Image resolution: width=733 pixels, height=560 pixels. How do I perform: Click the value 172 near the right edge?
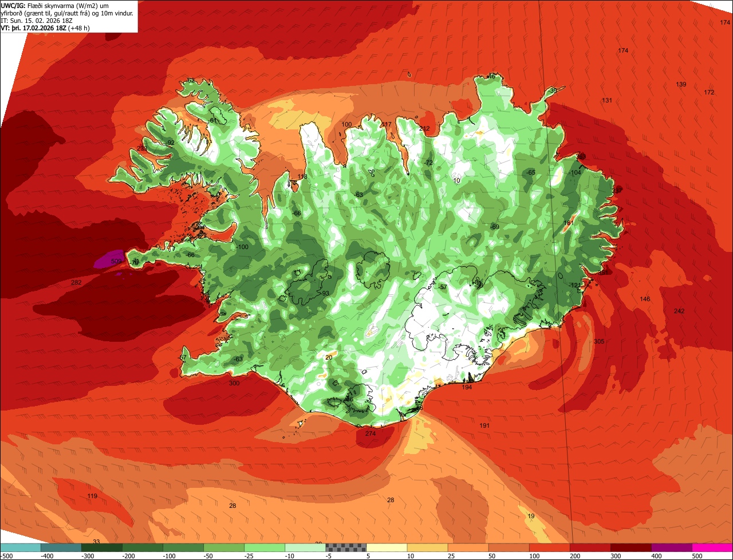coord(709,93)
